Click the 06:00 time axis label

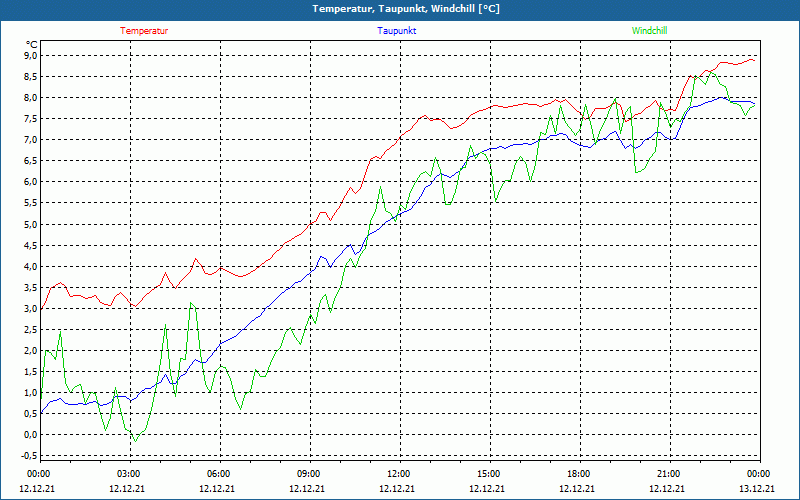(x=217, y=474)
